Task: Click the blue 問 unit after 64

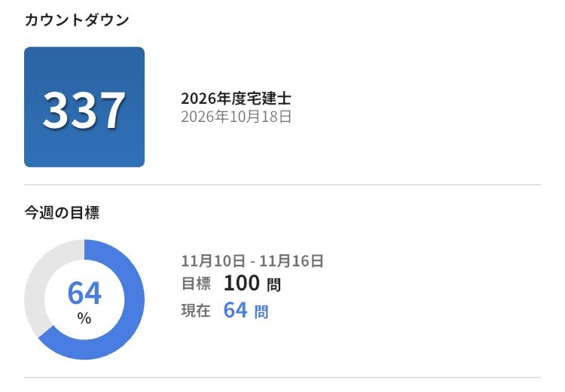Action: click(x=261, y=311)
